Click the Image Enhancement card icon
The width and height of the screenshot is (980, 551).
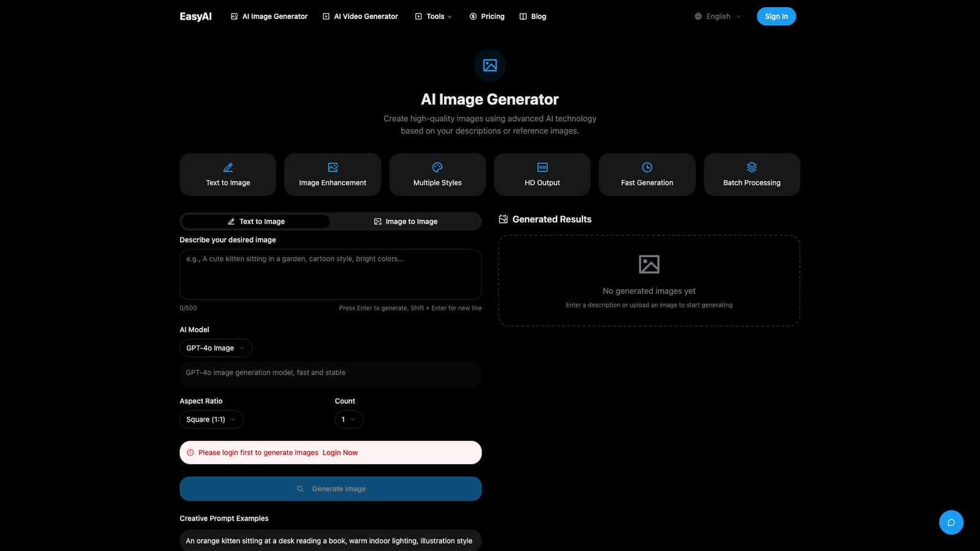[x=333, y=167]
